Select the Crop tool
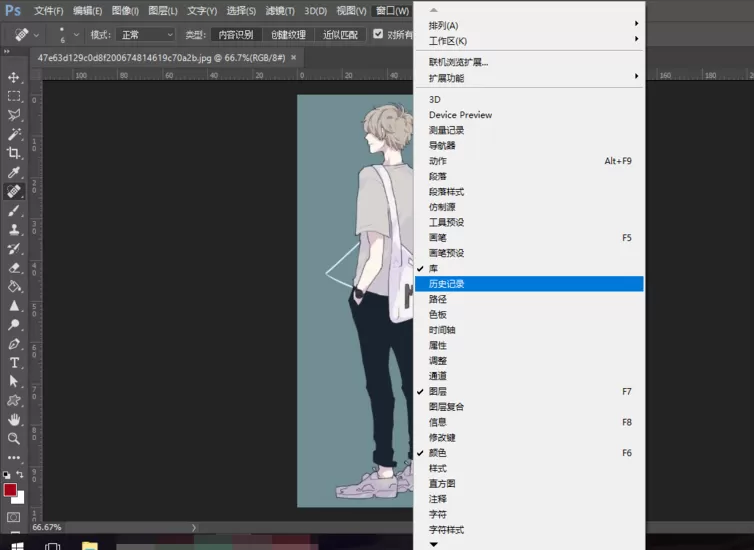The image size is (754, 550). [13, 153]
